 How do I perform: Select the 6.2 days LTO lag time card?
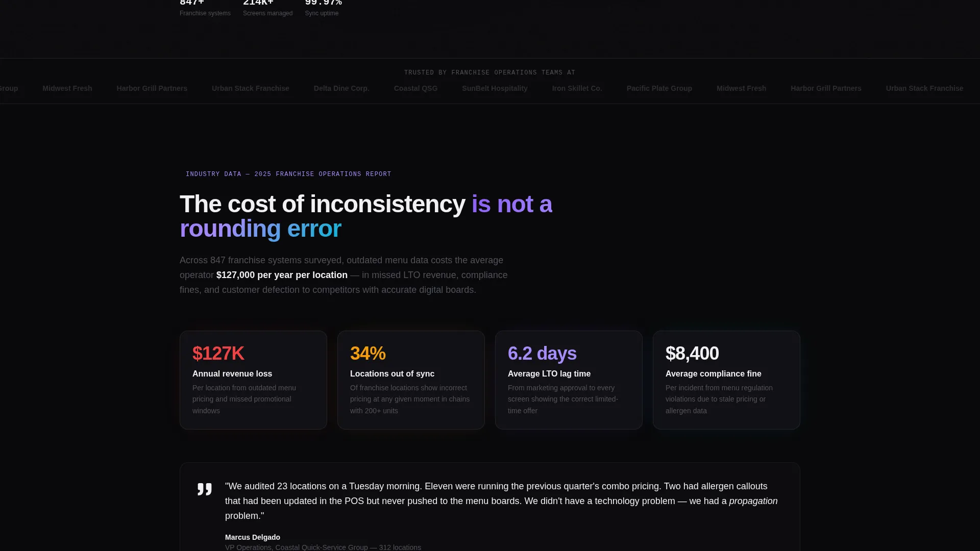[569, 380]
